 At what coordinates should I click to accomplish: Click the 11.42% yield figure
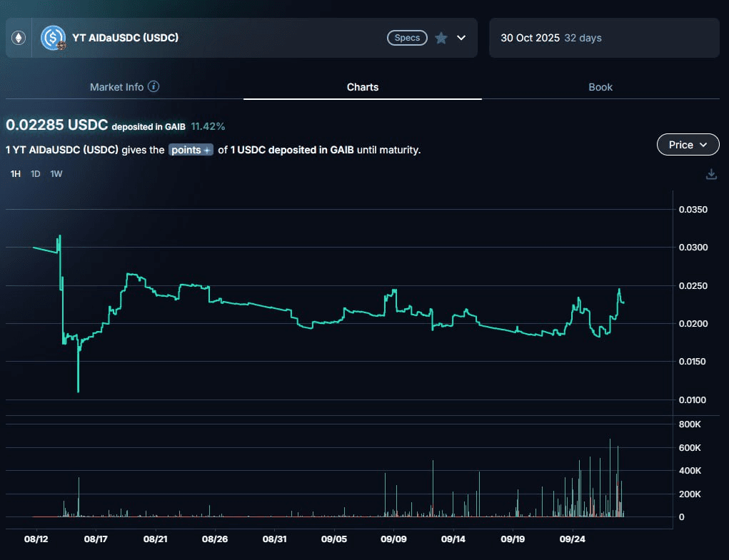(x=208, y=126)
